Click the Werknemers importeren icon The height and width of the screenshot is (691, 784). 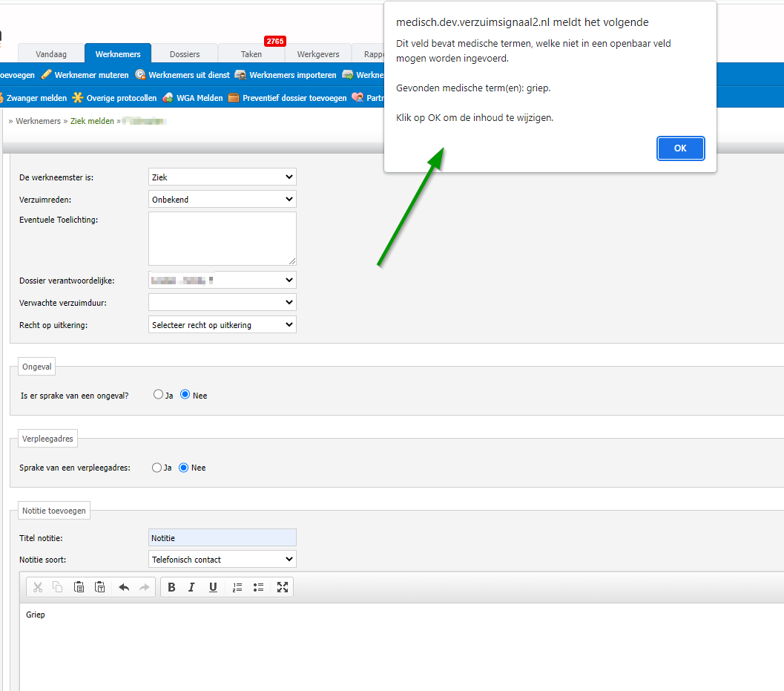pos(240,74)
